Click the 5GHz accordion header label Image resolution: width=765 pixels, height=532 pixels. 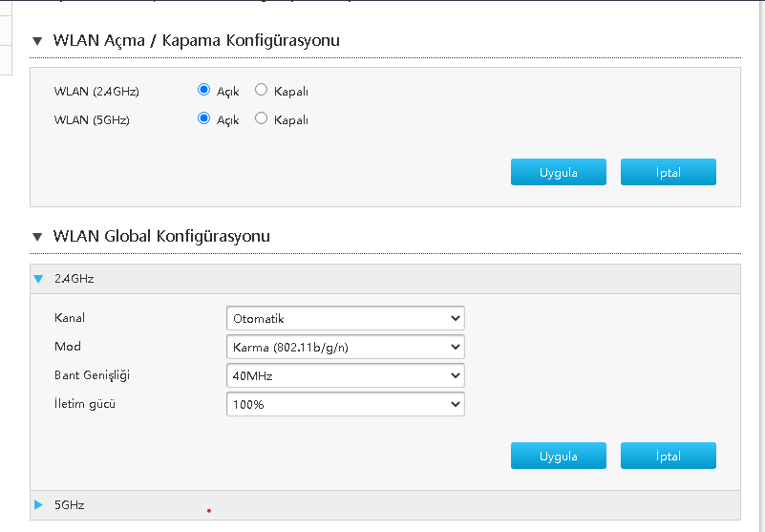69,504
